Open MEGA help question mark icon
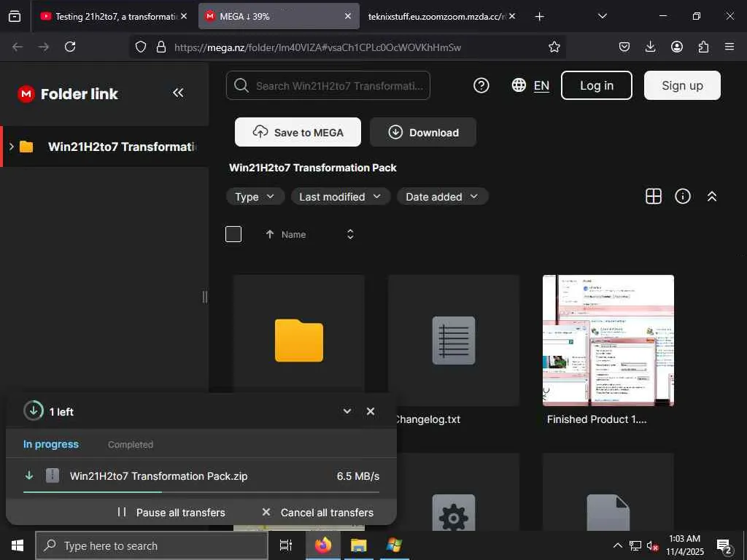The width and height of the screenshot is (747, 560). 481,86
